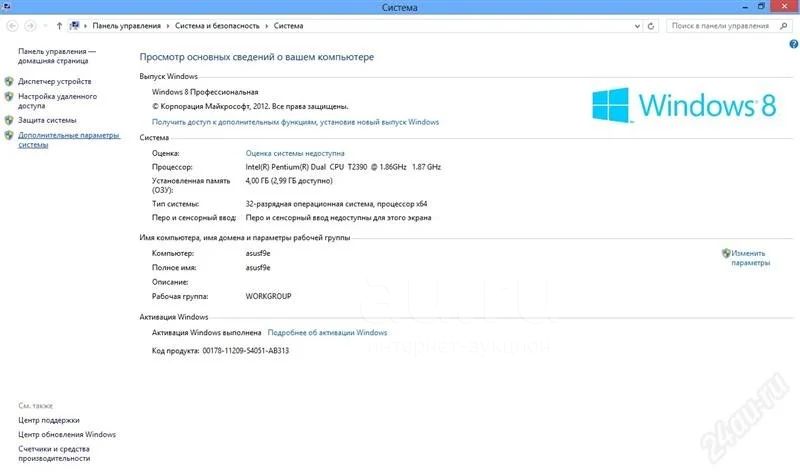Click shield icon beside Защита системы
The image size is (800, 475).
coord(9,120)
